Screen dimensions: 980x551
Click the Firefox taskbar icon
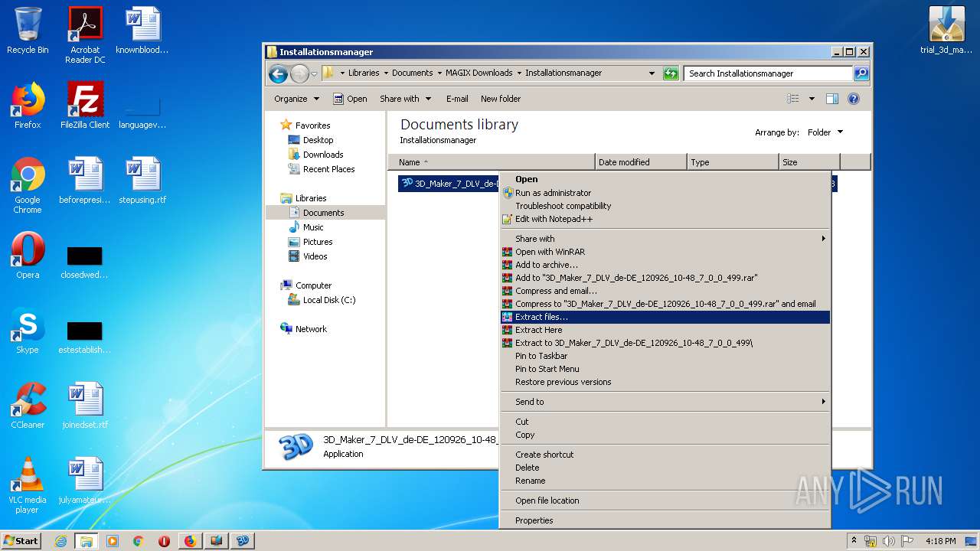pyautogui.click(x=190, y=541)
